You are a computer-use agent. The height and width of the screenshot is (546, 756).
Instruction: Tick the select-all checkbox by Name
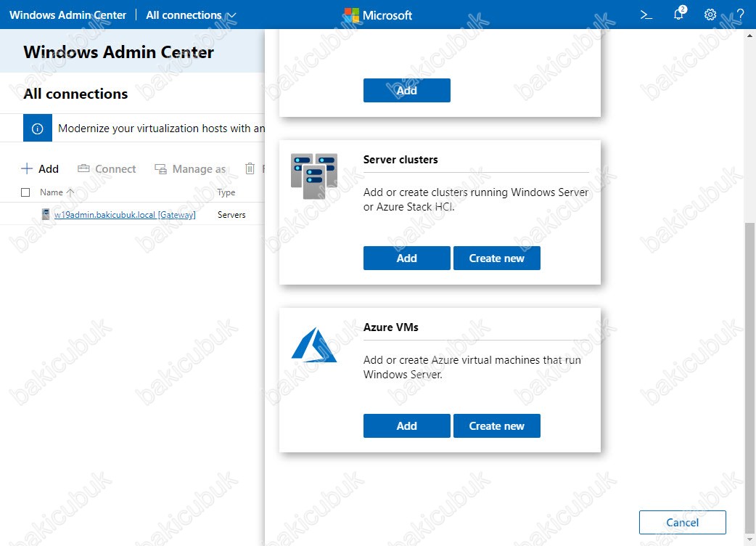click(25, 192)
